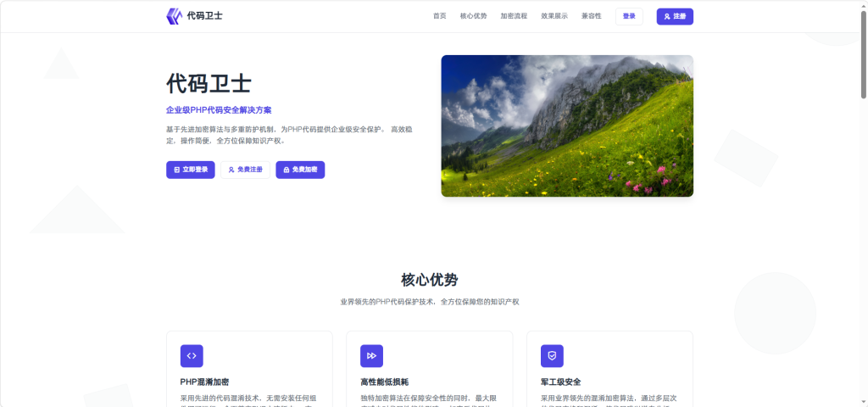The width and height of the screenshot is (868, 407).
Task: Open 加密流程 navigation item
Action: (x=514, y=16)
